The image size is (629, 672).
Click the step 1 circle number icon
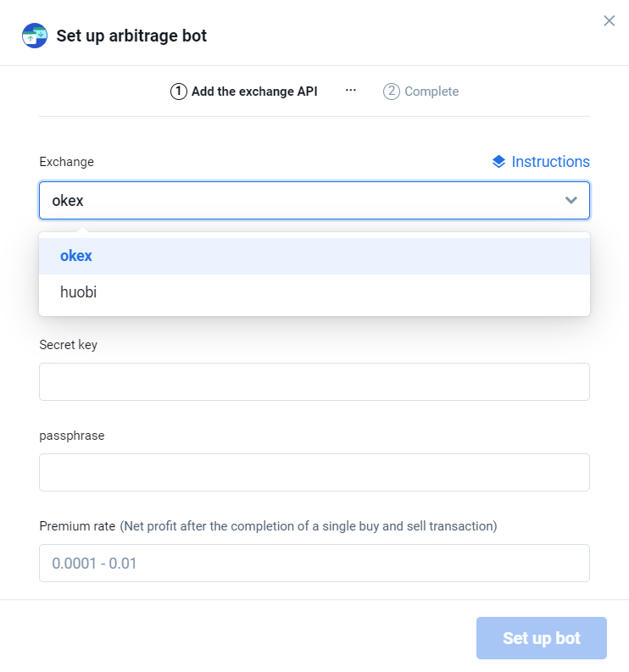(x=179, y=92)
